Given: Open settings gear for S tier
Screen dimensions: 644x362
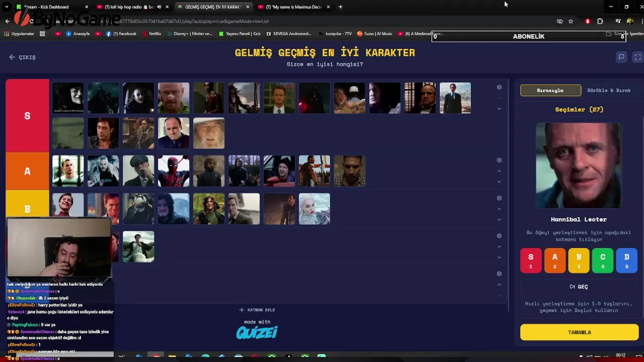Looking at the screenshot, I should (499, 87).
